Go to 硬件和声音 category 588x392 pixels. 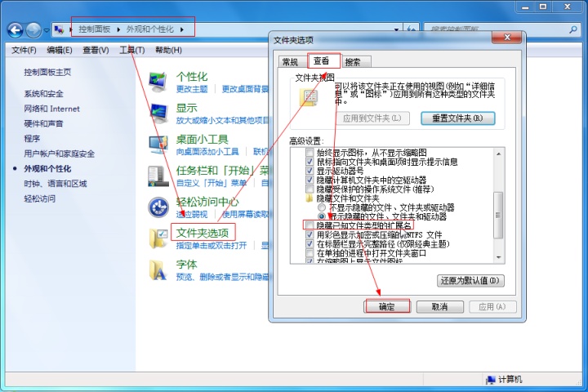pyautogui.click(x=43, y=123)
